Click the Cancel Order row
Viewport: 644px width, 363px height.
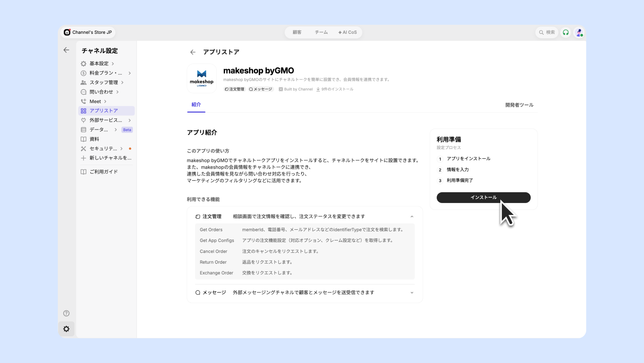tap(305, 251)
